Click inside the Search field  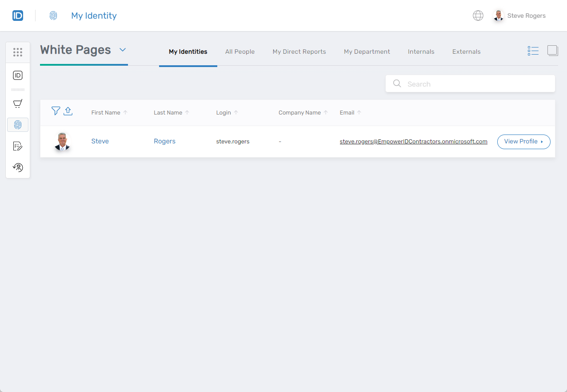click(470, 83)
